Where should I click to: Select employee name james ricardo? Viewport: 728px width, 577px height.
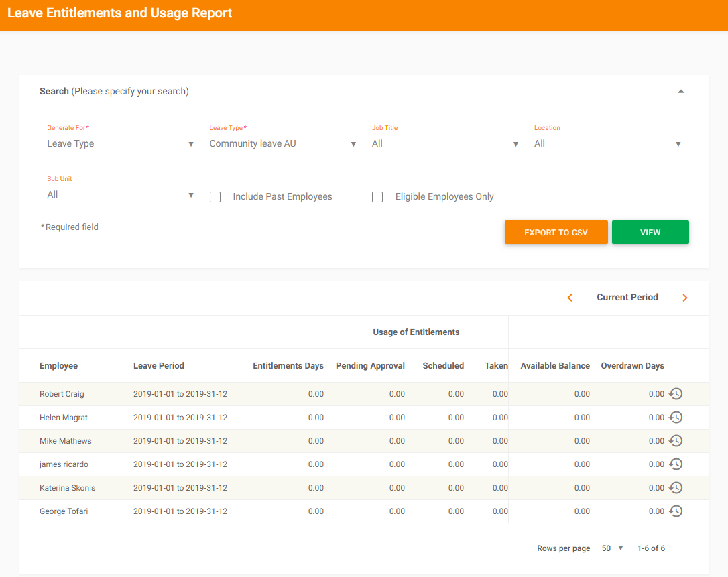click(64, 464)
